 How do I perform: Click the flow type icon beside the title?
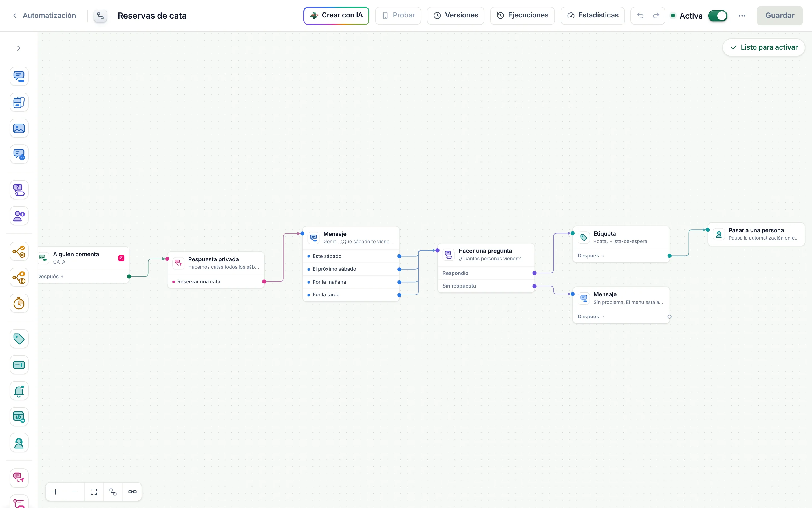pyautogui.click(x=100, y=16)
